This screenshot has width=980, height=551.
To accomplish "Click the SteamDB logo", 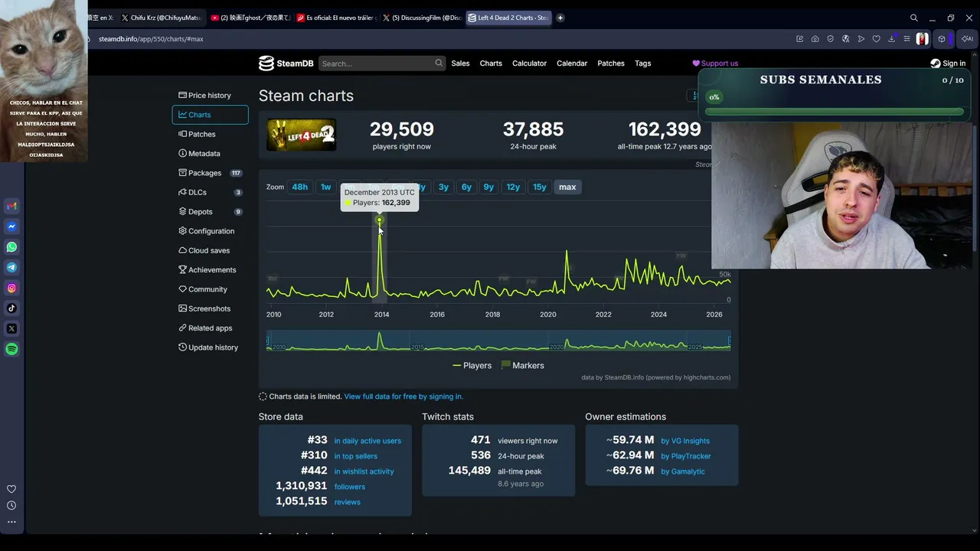I will tap(286, 64).
